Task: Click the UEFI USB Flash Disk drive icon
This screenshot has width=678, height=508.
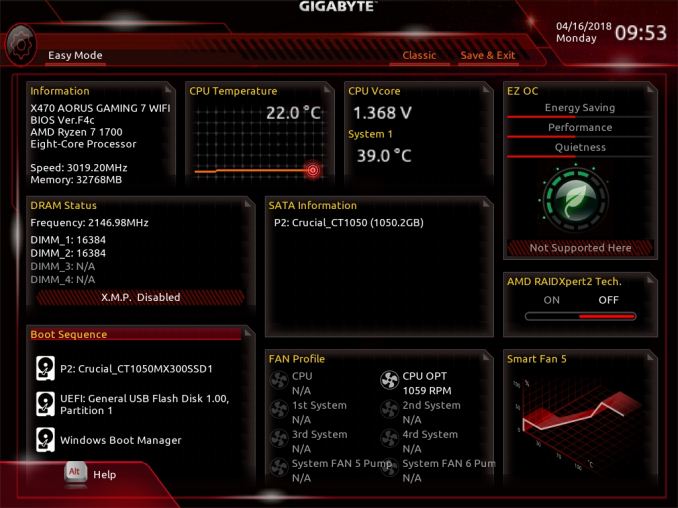Action: (x=45, y=404)
